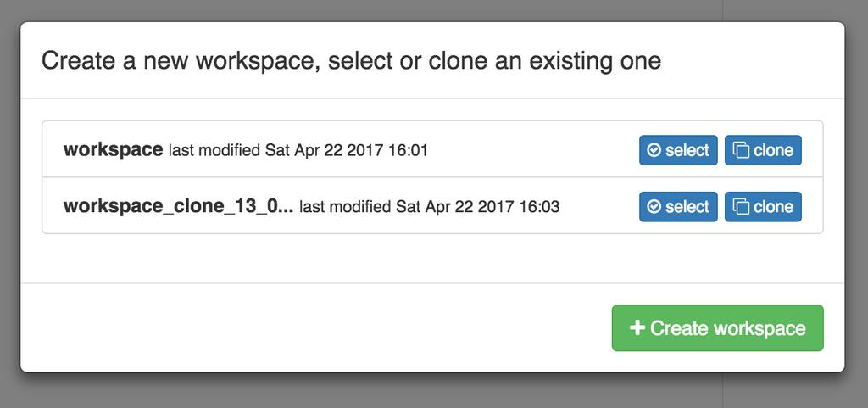Click the plus icon on Create workspace
Image resolution: width=868 pixels, height=408 pixels.
pyautogui.click(x=637, y=327)
